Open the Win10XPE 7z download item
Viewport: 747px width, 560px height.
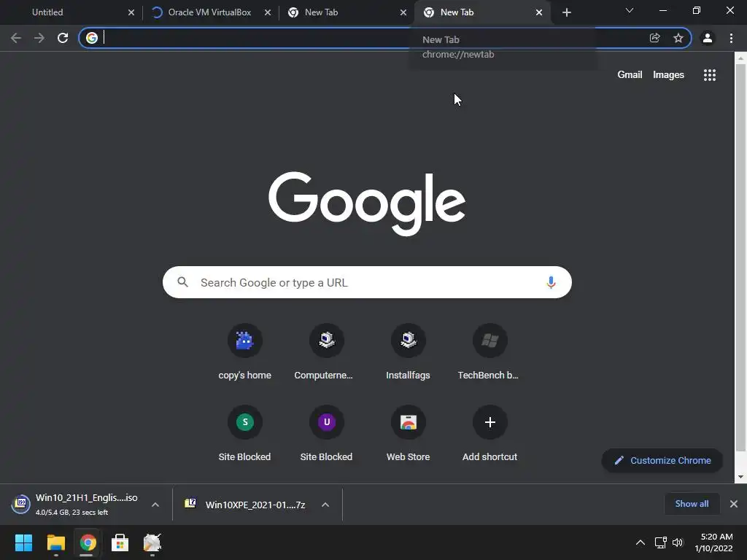[245, 505]
